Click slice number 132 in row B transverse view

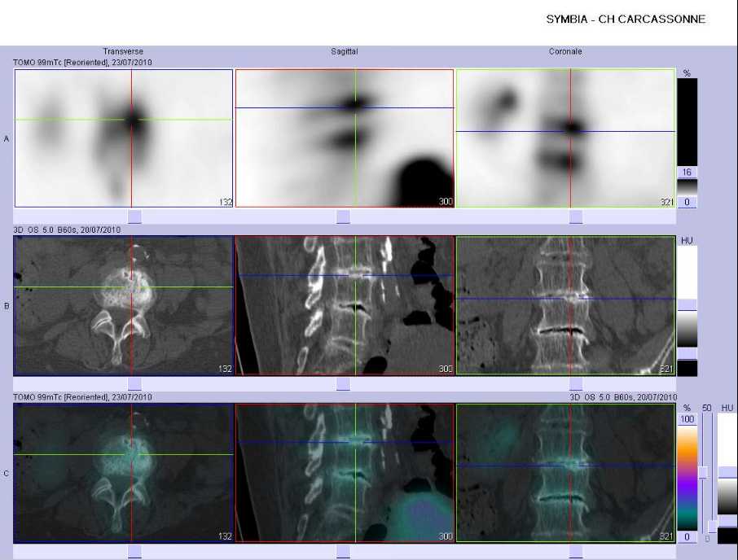(x=226, y=369)
